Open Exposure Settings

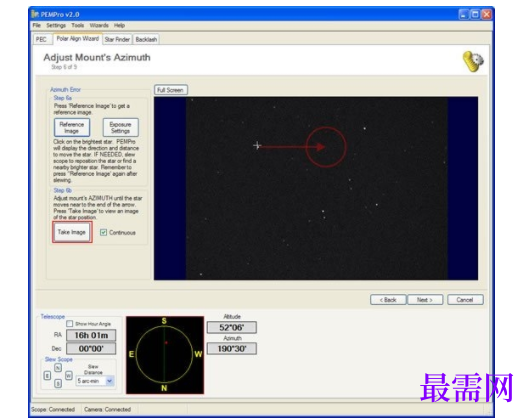120,128
